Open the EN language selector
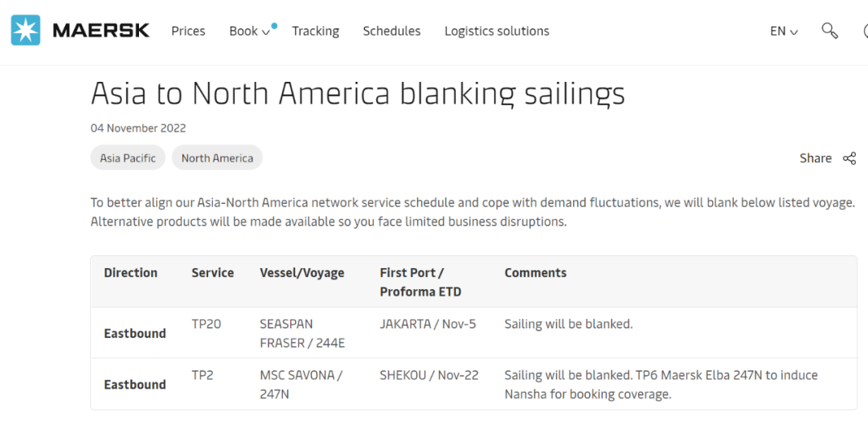Viewport: 868px width, 432px height. pyautogui.click(x=784, y=31)
